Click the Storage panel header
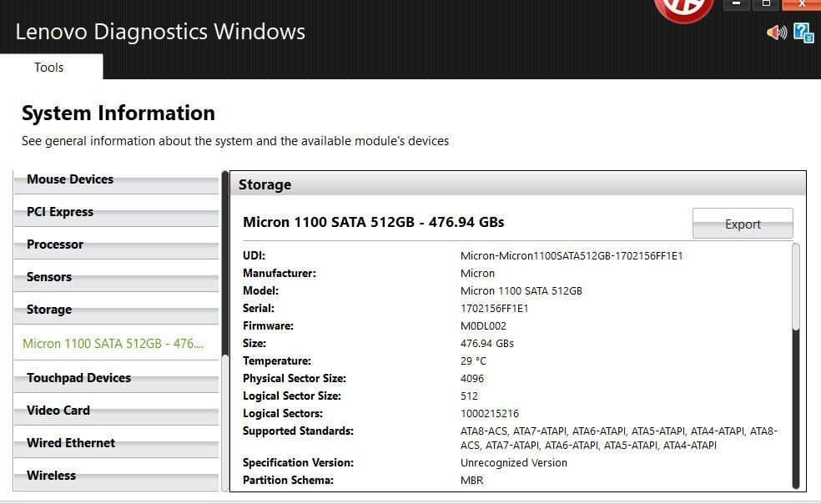Screen dimensions: 821x504 (518, 184)
